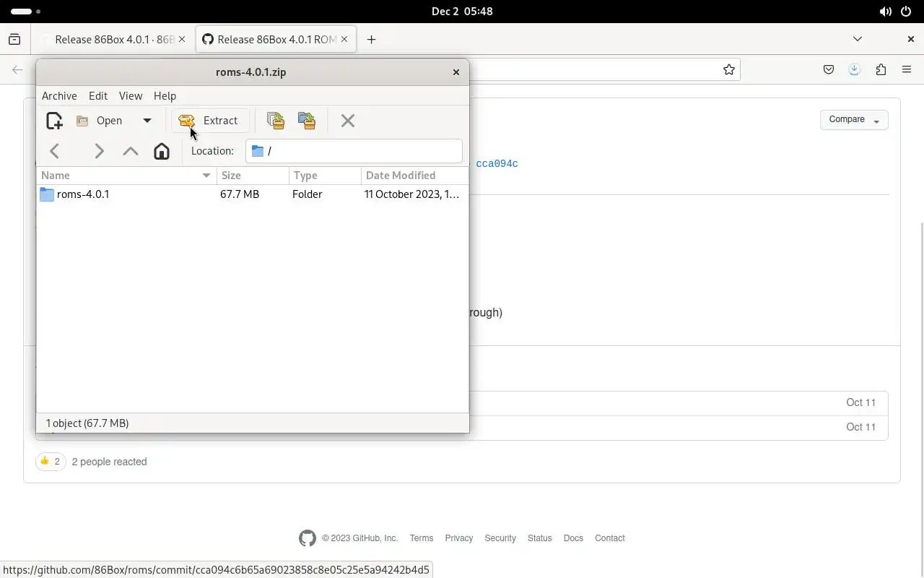This screenshot has height=578, width=924.
Task: Open the extensions puzzle icon
Action: coord(881,69)
